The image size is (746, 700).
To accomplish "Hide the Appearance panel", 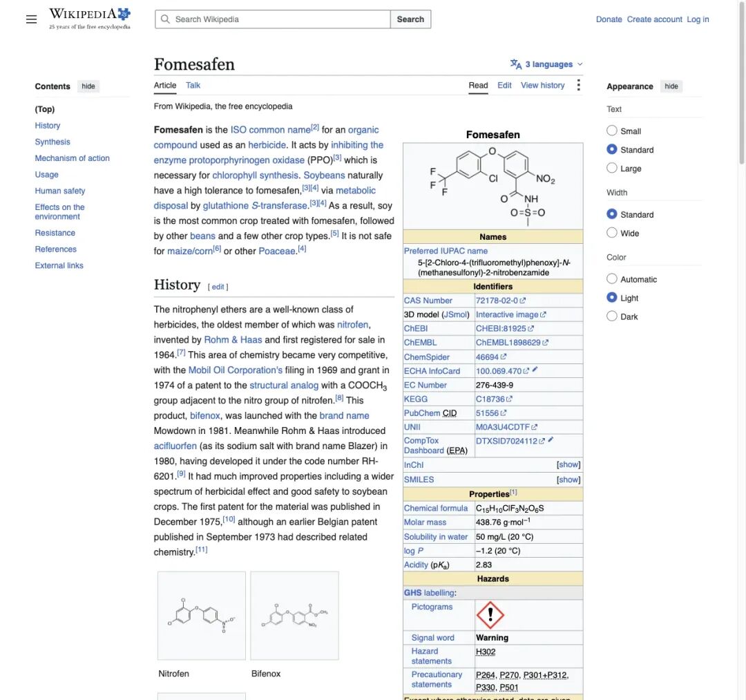I will [x=671, y=86].
